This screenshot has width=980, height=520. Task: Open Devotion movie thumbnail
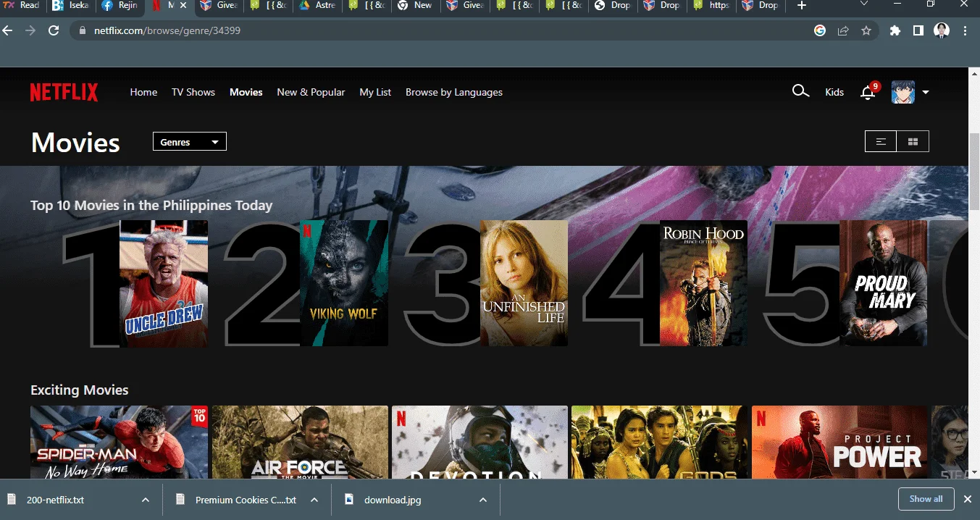tap(480, 442)
